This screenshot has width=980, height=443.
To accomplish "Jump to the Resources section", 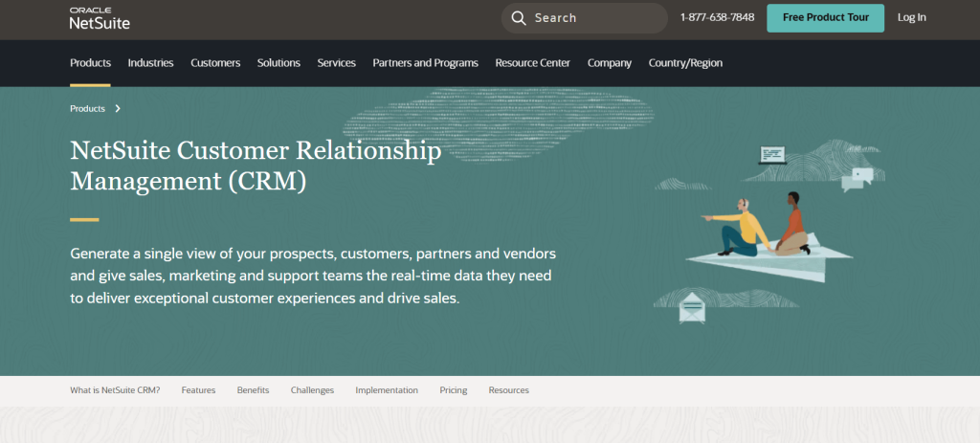I will coord(509,390).
